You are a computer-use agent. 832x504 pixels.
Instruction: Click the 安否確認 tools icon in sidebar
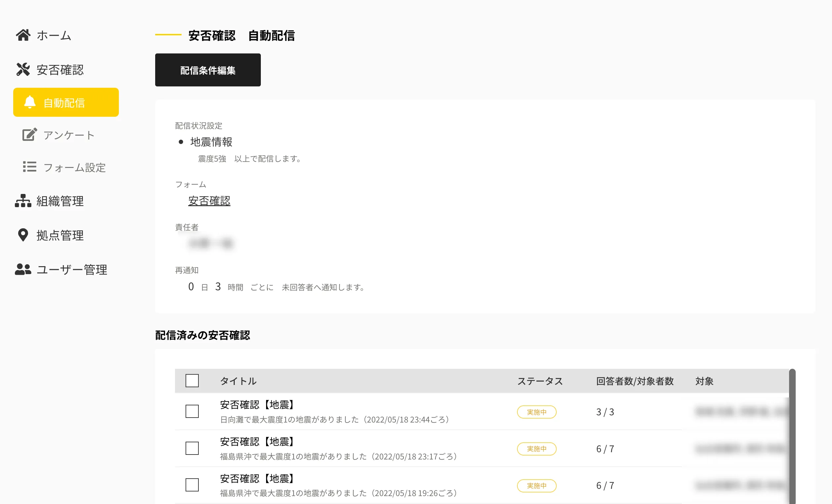pyautogui.click(x=23, y=70)
